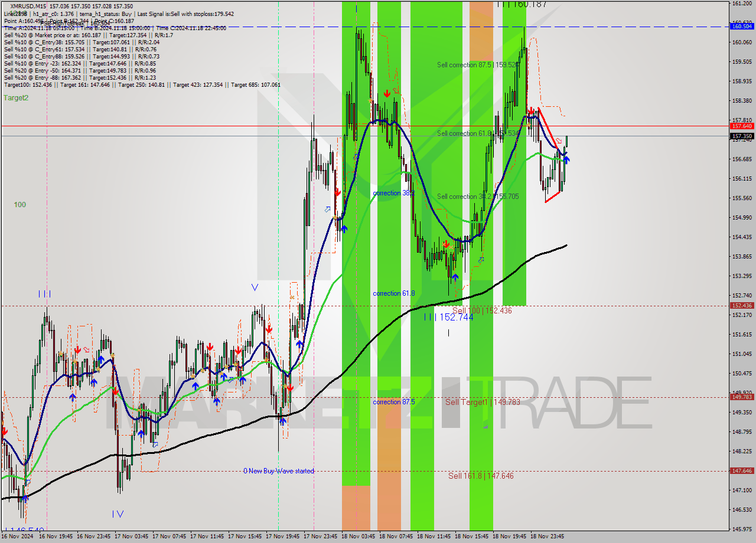The image size is (756, 543).
Task: Click the 154.990 price axis value
Action: [741, 218]
